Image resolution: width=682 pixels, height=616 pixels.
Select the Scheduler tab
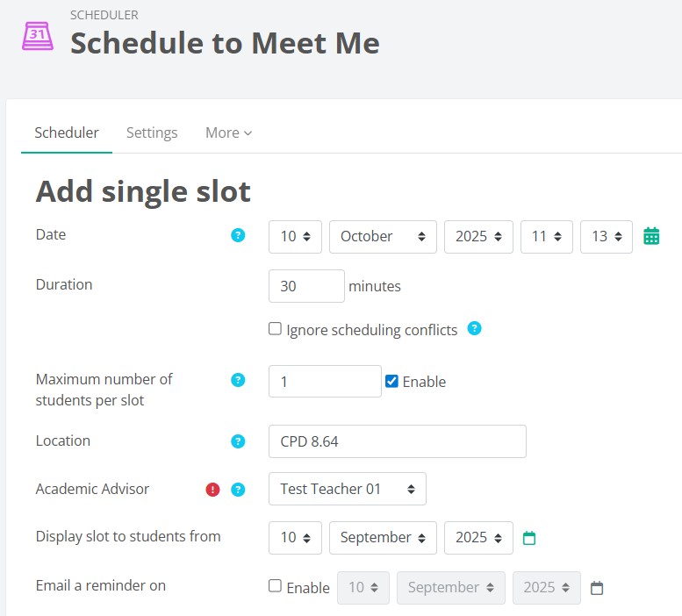pyautogui.click(x=67, y=133)
